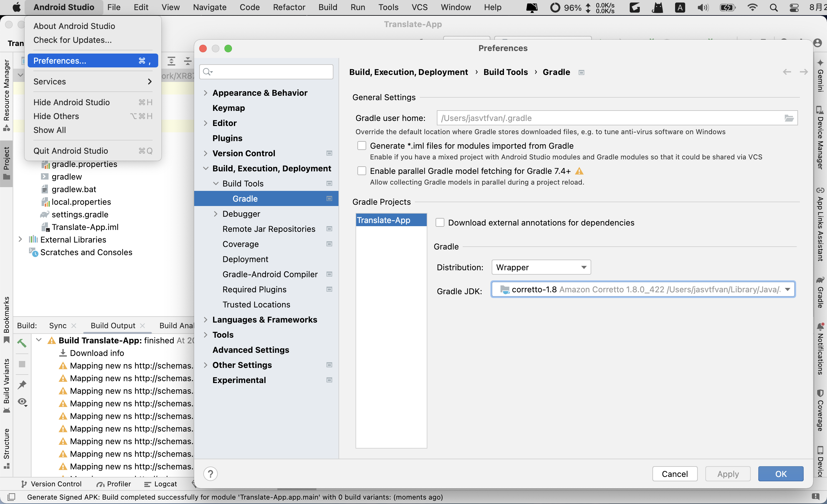Click the Cancel button

click(675, 473)
